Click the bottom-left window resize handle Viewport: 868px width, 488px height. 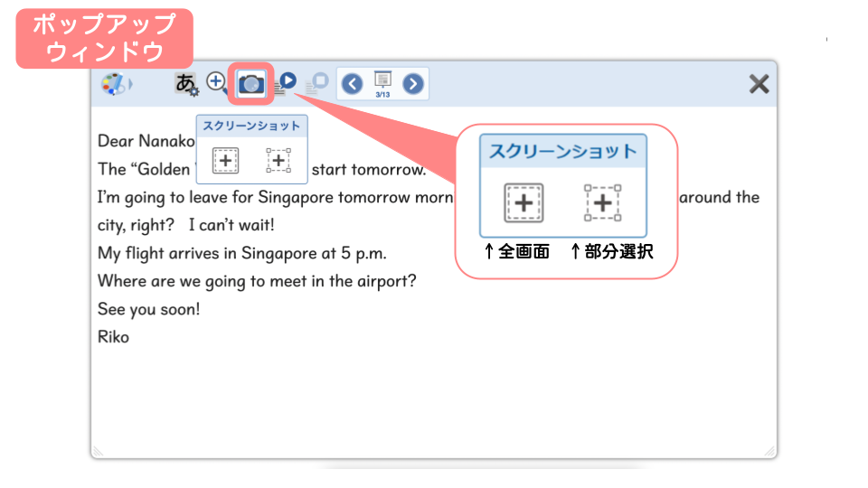tap(98, 451)
